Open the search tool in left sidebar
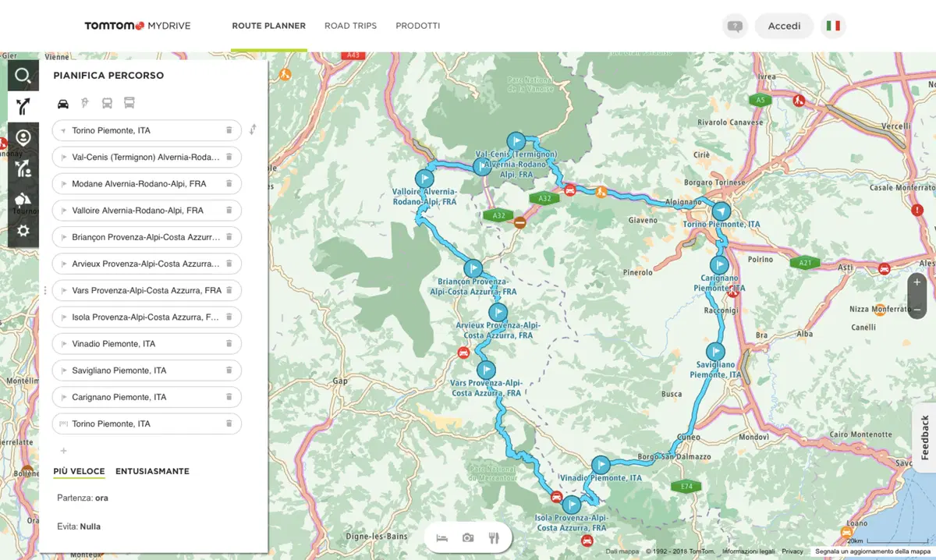Image resolution: width=936 pixels, height=560 pixels. click(23, 76)
